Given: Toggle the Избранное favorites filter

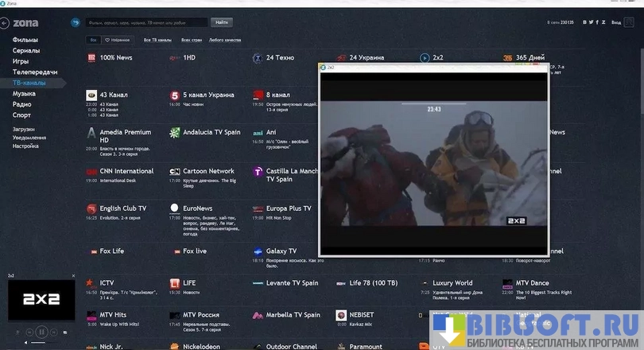Looking at the screenshot, I should [118, 39].
